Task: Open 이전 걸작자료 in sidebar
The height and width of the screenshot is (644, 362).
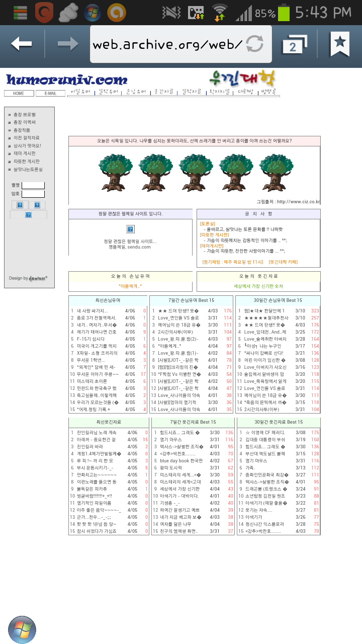Action: 26,138
